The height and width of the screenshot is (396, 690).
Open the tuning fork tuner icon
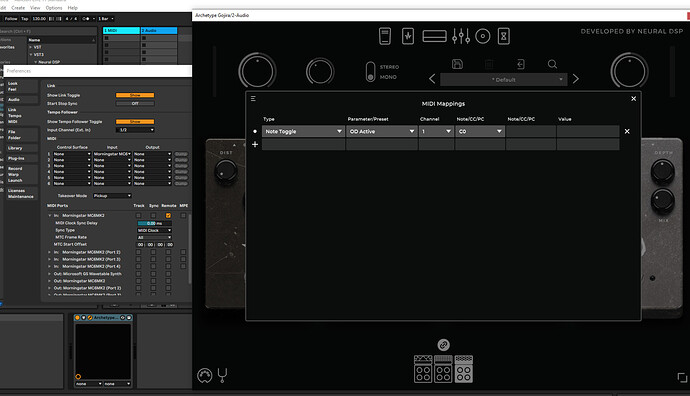[x=222, y=375]
